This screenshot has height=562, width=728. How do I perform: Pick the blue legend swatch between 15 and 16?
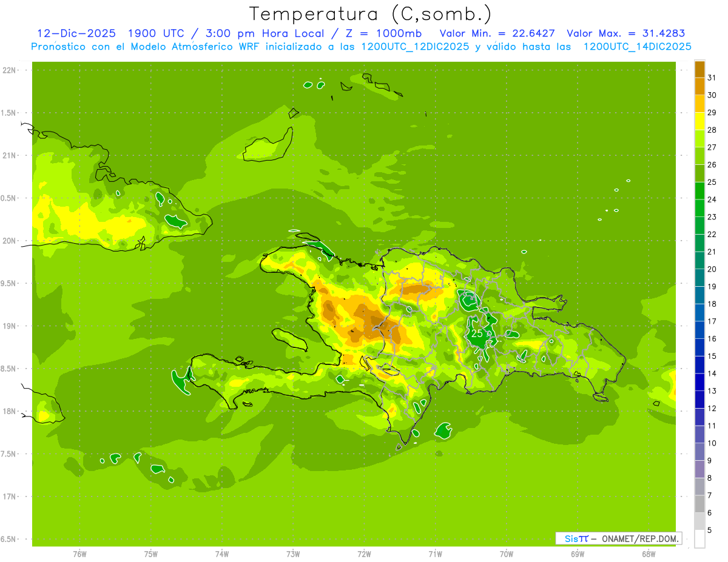tap(699, 347)
